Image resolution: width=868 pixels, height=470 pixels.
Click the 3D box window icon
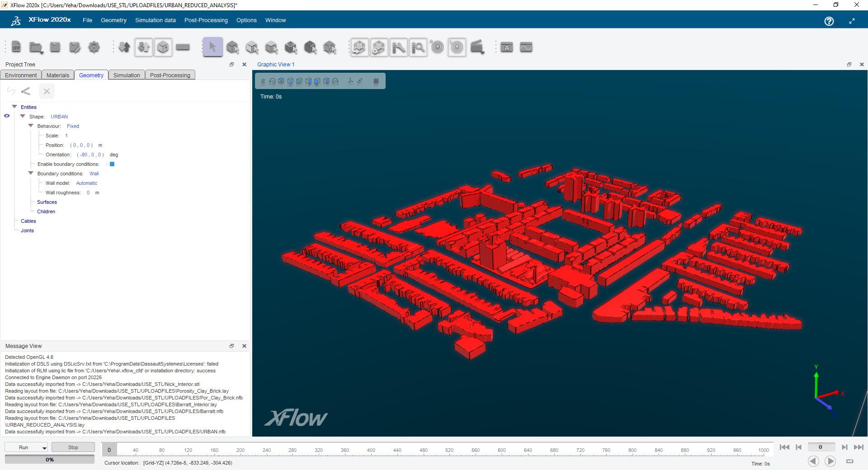[x=506, y=47]
